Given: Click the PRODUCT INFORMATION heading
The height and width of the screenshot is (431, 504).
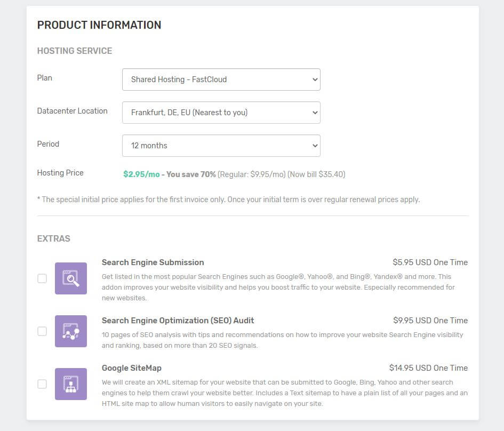Looking at the screenshot, I should [x=99, y=25].
